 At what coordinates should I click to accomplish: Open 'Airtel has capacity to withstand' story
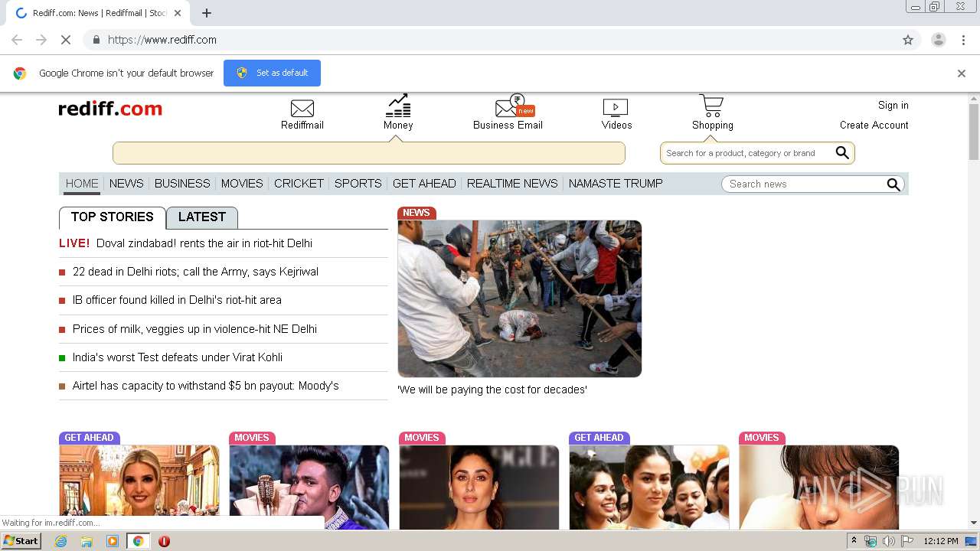pyautogui.click(x=205, y=386)
